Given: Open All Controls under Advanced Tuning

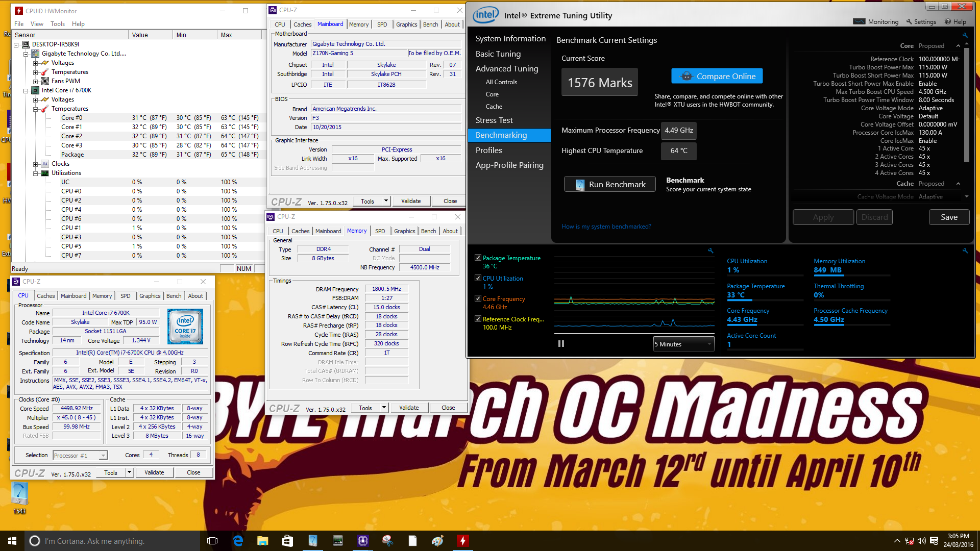Looking at the screenshot, I should pyautogui.click(x=501, y=82).
